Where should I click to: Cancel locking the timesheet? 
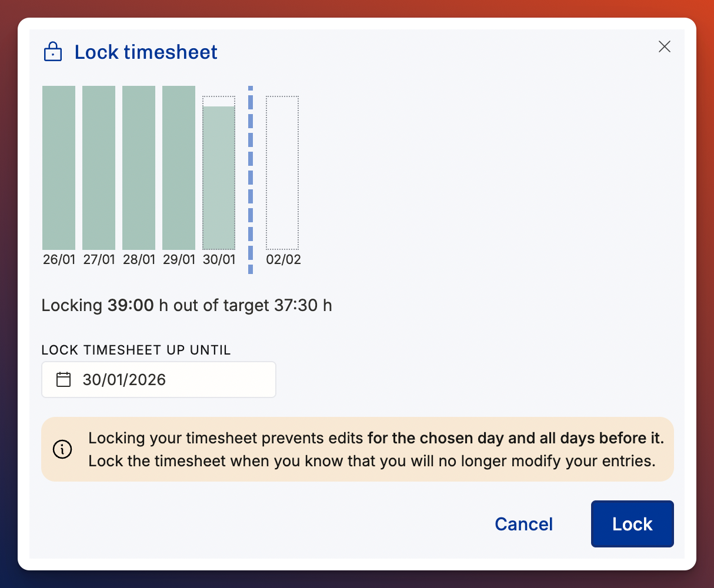click(x=524, y=524)
